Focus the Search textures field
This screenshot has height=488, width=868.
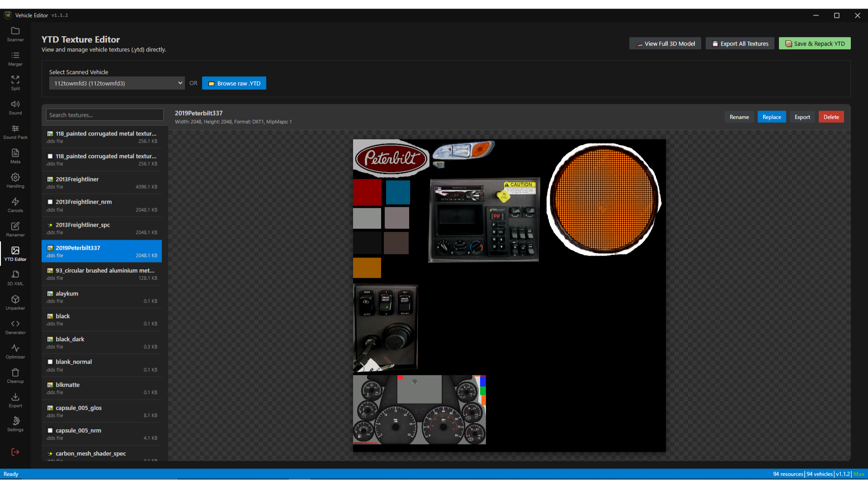tap(105, 115)
